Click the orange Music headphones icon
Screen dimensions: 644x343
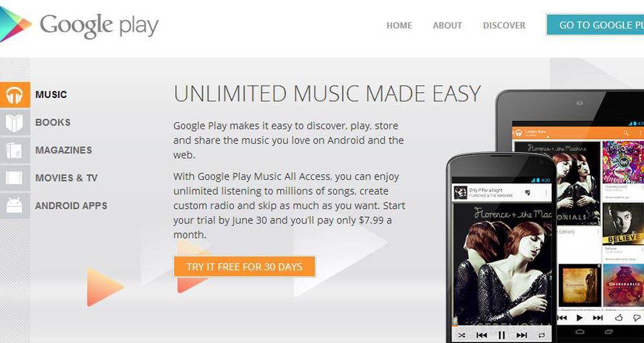(15, 95)
